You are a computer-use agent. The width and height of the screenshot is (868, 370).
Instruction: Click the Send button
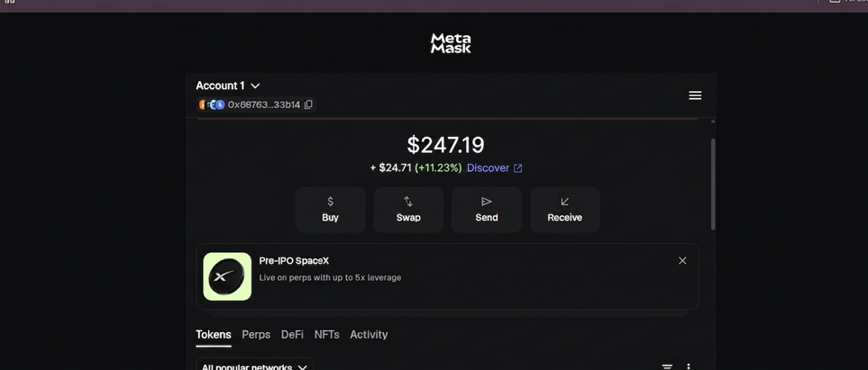tap(487, 210)
